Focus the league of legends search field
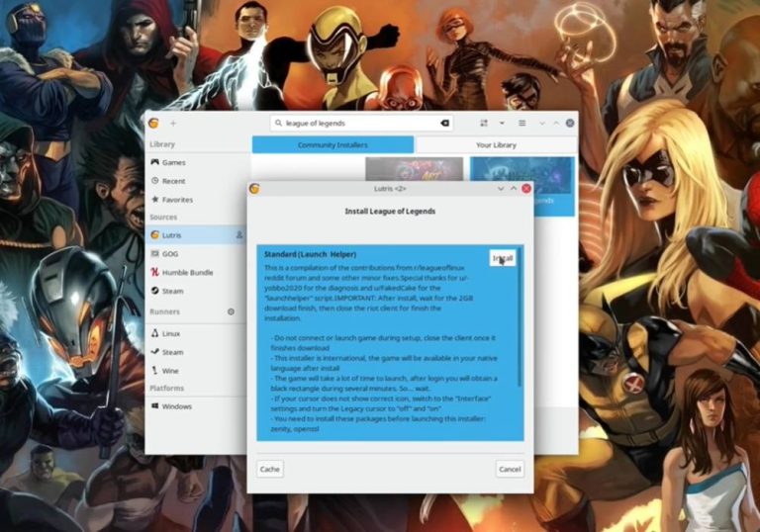The width and height of the screenshot is (760, 532). (361, 123)
